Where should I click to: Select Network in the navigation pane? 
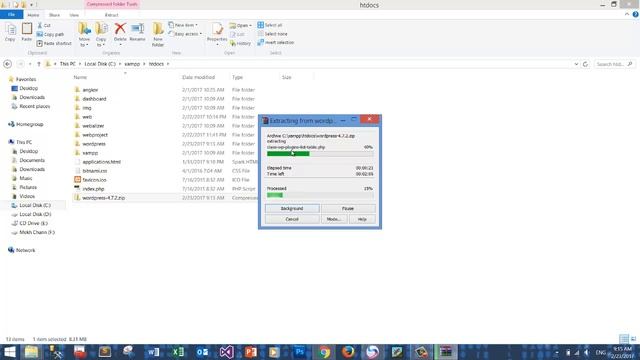pyautogui.click(x=25, y=250)
